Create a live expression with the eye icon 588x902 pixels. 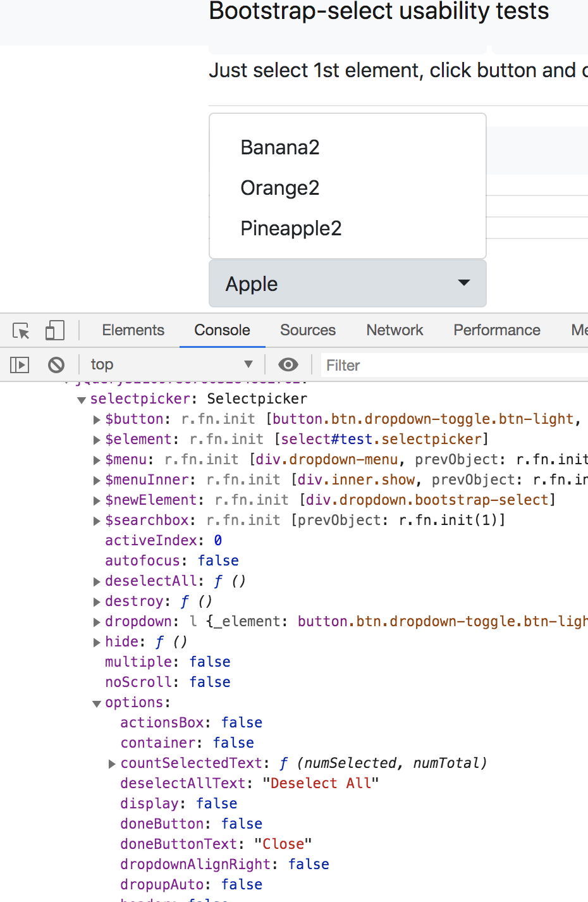tap(288, 364)
